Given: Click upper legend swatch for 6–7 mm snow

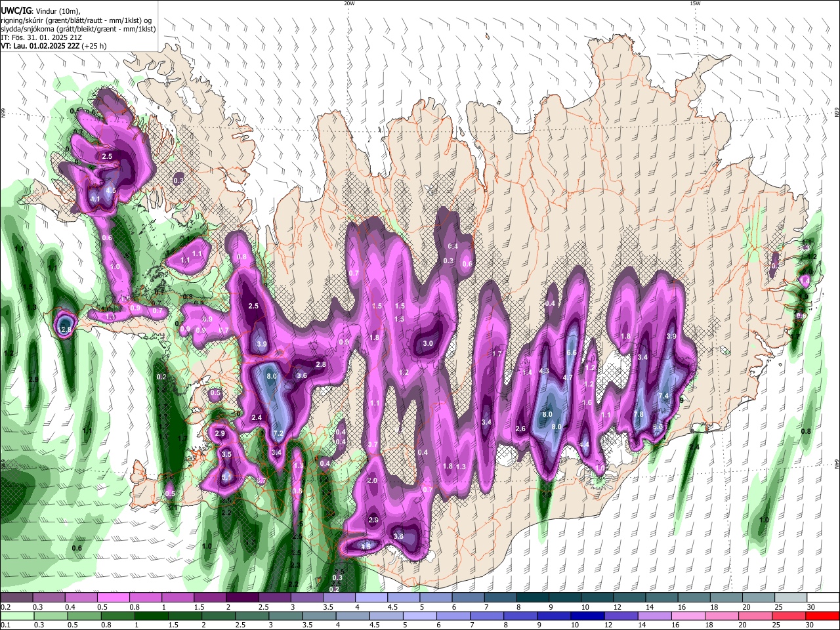Looking at the screenshot, I should [x=468, y=597].
